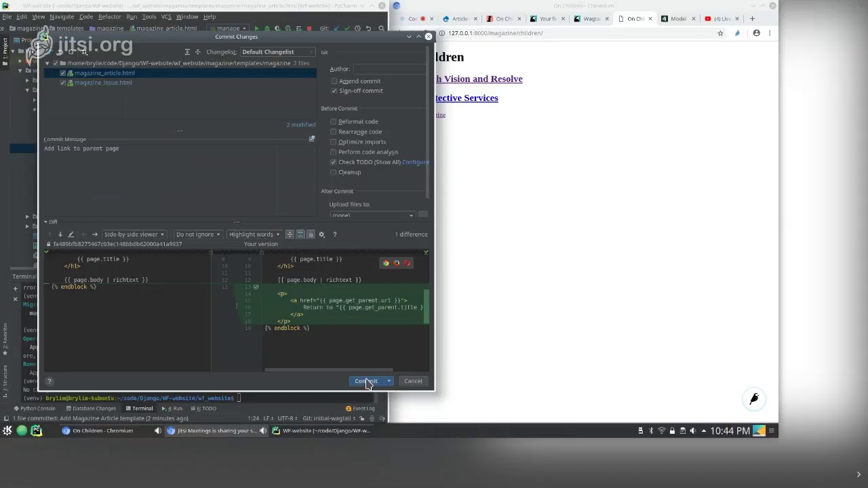This screenshot has width=868, height=488.
Task: Enable the Rearrange code option
Action: (x=333, y=132)
